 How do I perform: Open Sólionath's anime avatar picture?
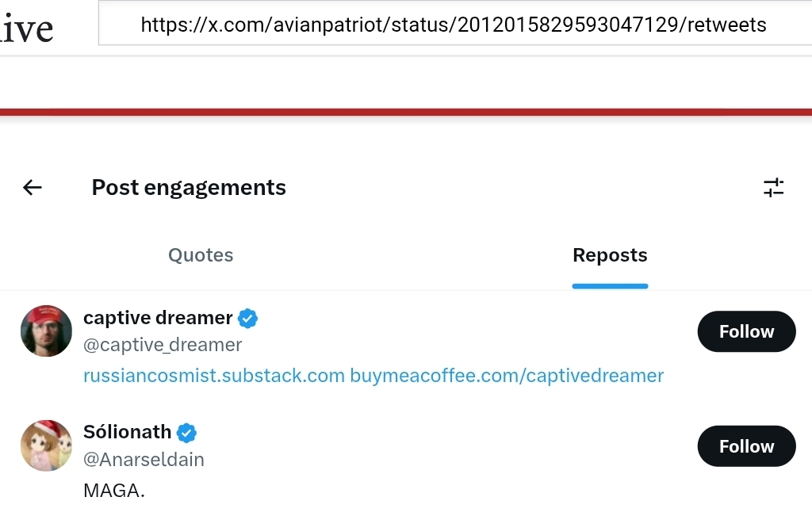46,445
